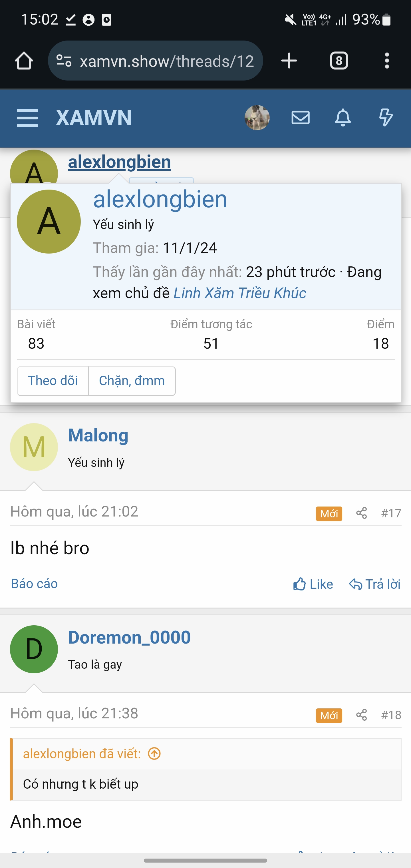This screenshot has width=411, height=868.
Task: Jump to quoted post via up-arrow icon
Action: 154,754
